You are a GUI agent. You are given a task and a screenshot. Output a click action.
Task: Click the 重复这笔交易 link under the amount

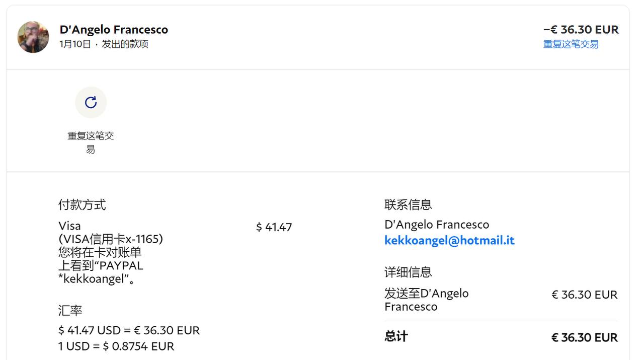pos(571,44)
